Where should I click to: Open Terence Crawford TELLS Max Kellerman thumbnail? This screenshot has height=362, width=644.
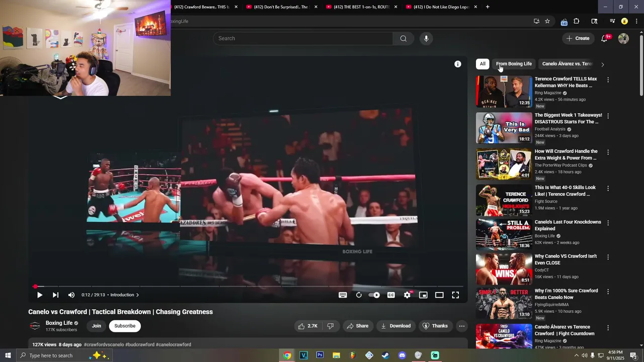click(x=504, y=92)
